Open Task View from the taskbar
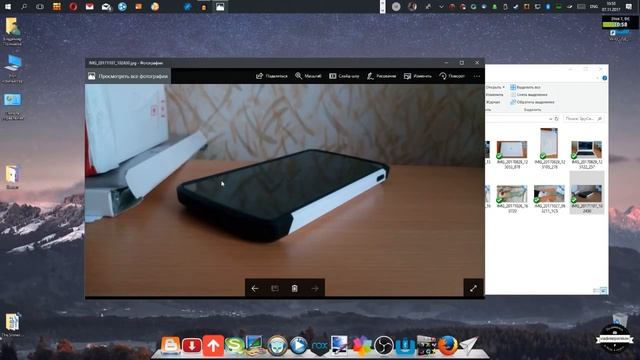The image size is (640, 360). [x=40, y=7]
